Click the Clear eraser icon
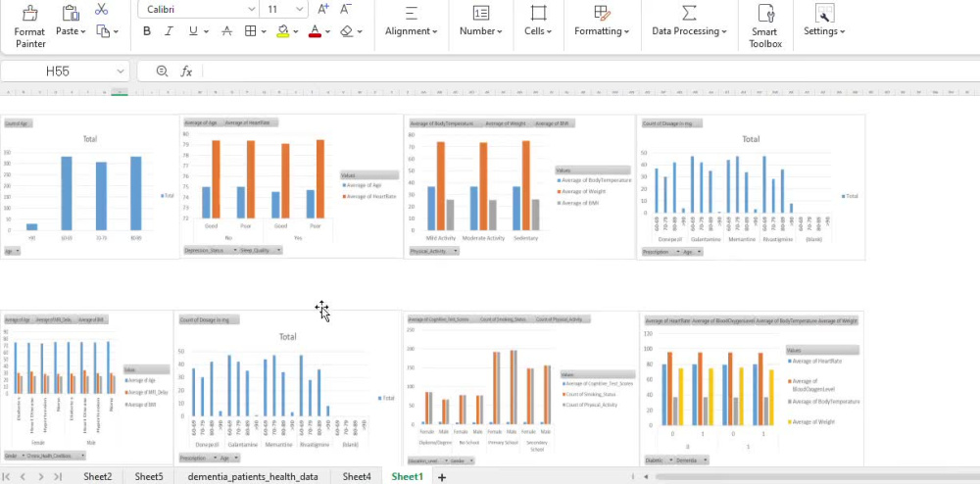The width and height of the screenshot is (980, 484). coord(347,31)
